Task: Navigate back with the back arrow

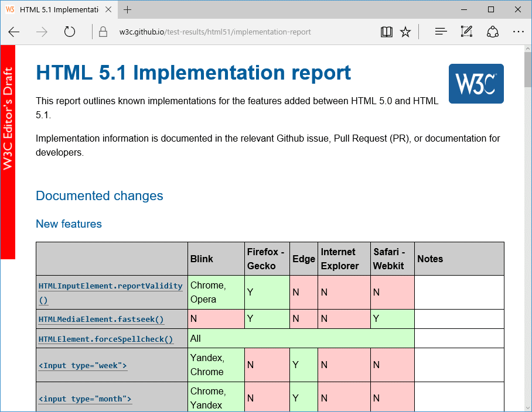Action: click(14, 32)
